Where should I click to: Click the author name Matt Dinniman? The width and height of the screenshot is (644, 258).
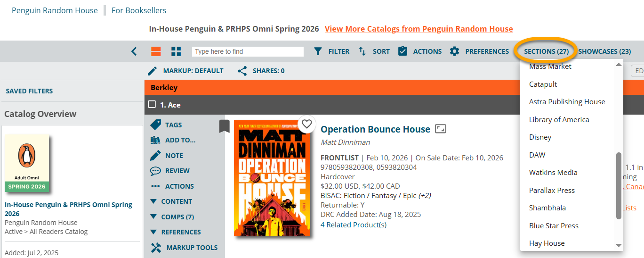pyautogui.click(x=345, y=142)
